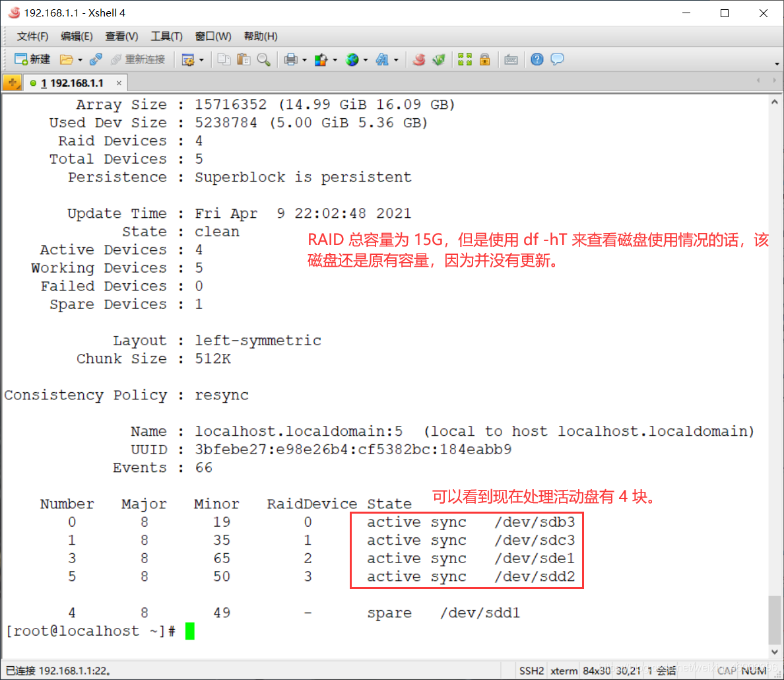Click the full screen icon
Viewport: 784px width, 680px height.
[x=465, y=59]
